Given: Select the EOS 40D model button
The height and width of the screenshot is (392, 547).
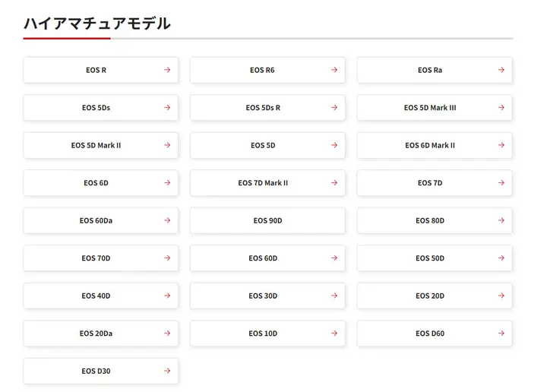Looking at the screenshot, I should [96, 296].
